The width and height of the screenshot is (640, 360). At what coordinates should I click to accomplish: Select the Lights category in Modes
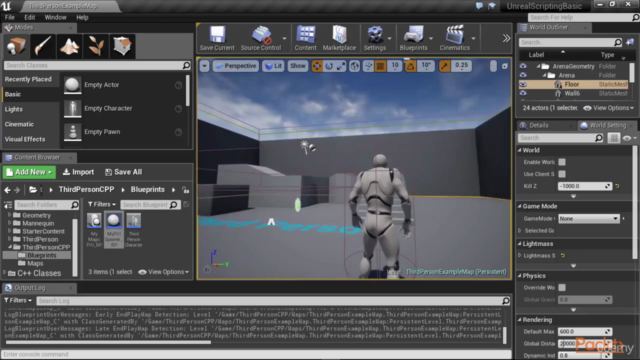pos(13,109)
